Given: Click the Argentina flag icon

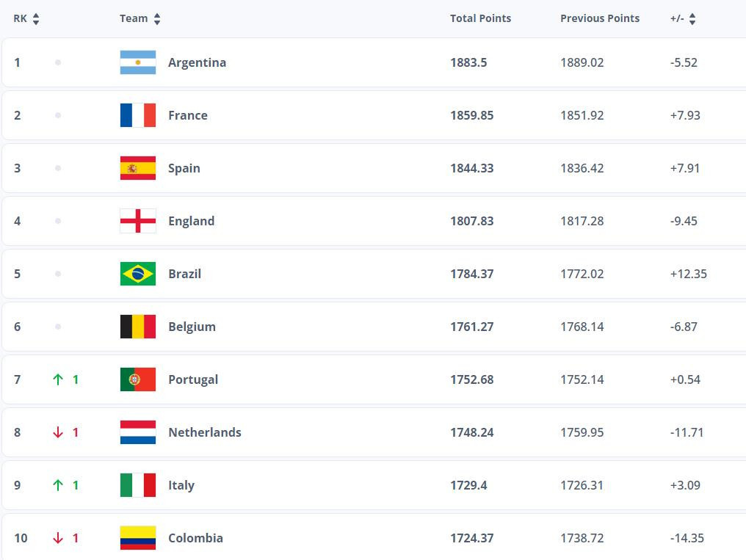Looking at the screenshot, I should click(x=137, y=62).
